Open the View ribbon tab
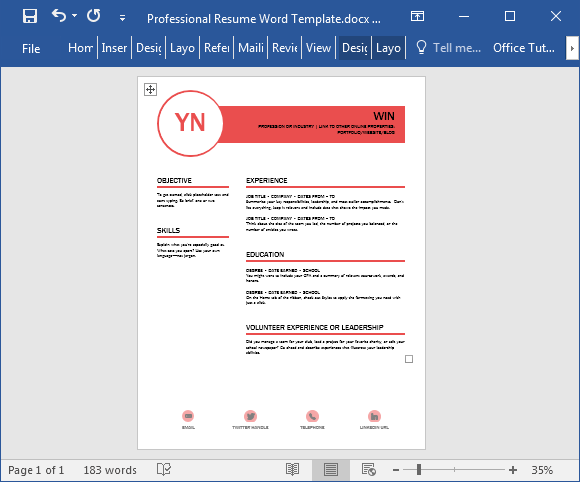 [318, 48]
